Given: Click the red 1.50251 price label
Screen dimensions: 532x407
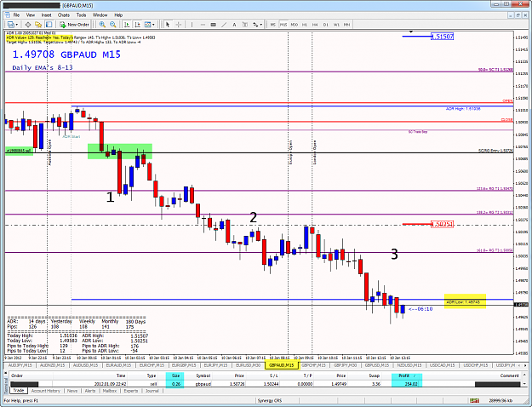Looking at the screenshot, I should pos(442,224).
